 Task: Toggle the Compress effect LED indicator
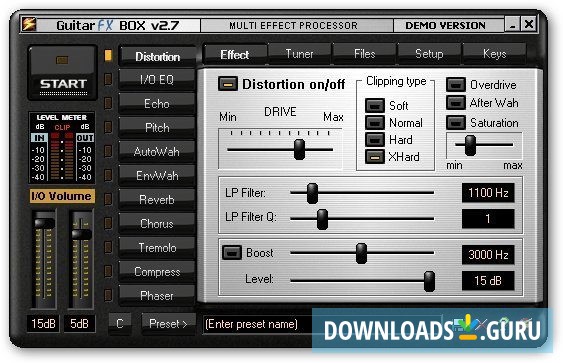(x=108, y=271)
